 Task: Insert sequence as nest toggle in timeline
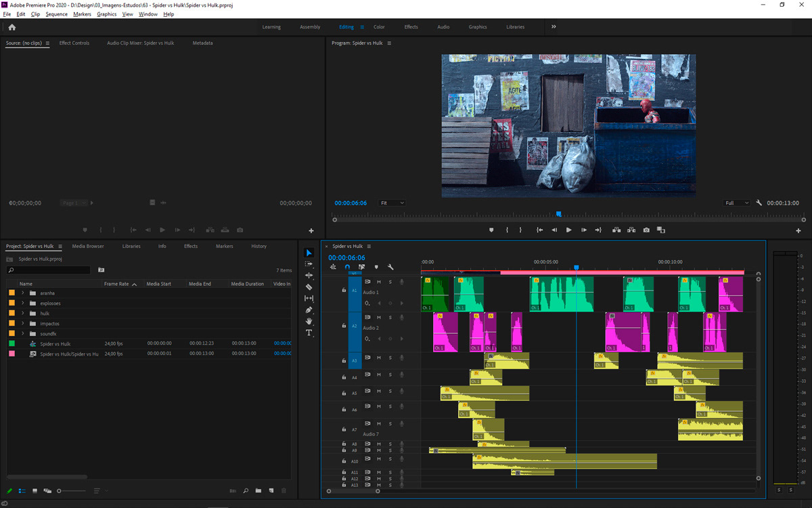pos(333,267)
